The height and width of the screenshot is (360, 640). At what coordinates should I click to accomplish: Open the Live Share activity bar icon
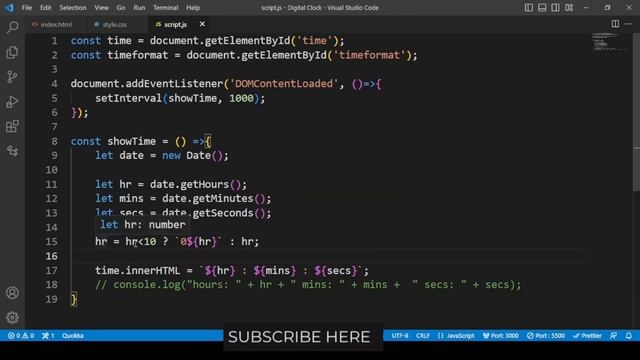click(12, 151)
